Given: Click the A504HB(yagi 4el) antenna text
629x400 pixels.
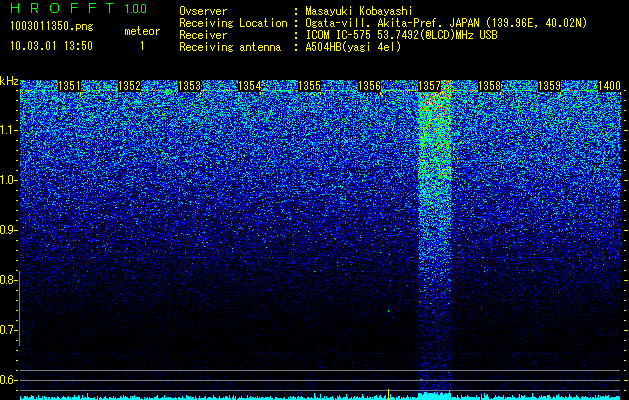Looking at the screenshot, I should (x=353, y=47).
